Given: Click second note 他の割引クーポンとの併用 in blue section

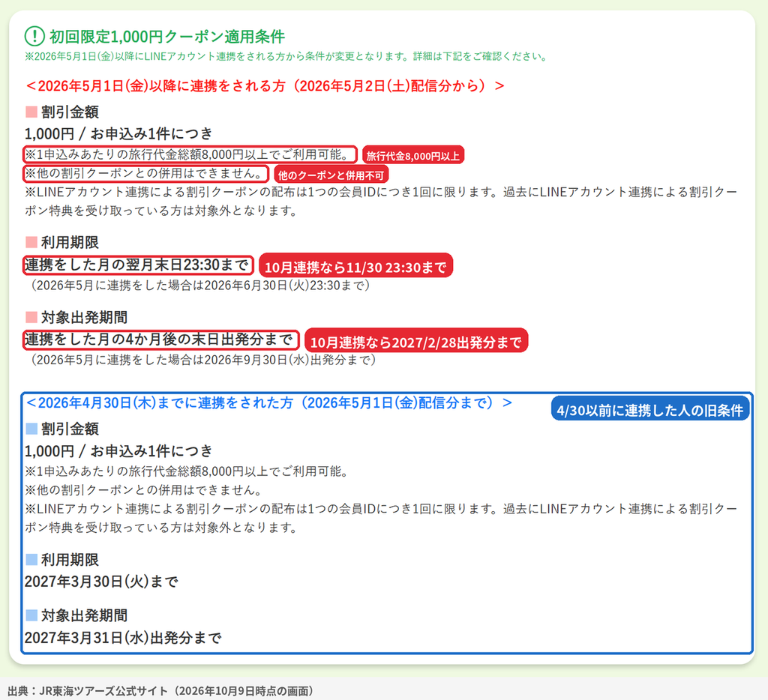Looking at the screenshot, I should [x=144, y=490].
